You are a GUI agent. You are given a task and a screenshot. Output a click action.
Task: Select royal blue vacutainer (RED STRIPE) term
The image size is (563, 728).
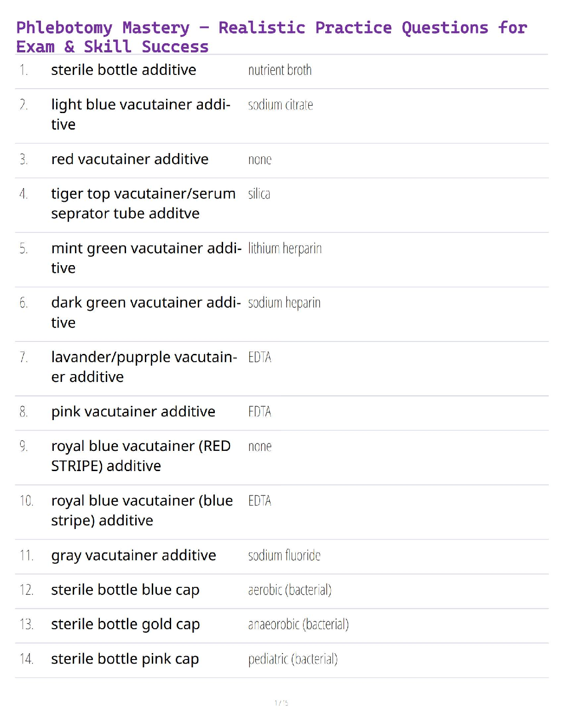click(141, 455)
